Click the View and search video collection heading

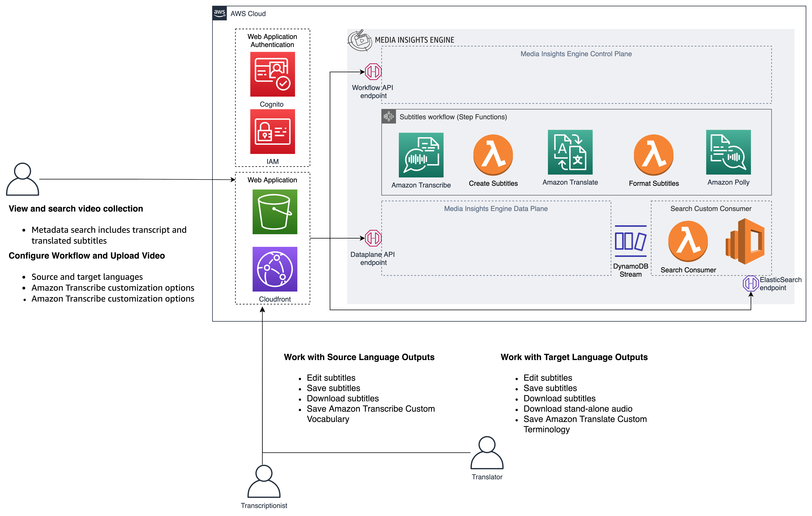click(76, 209)
